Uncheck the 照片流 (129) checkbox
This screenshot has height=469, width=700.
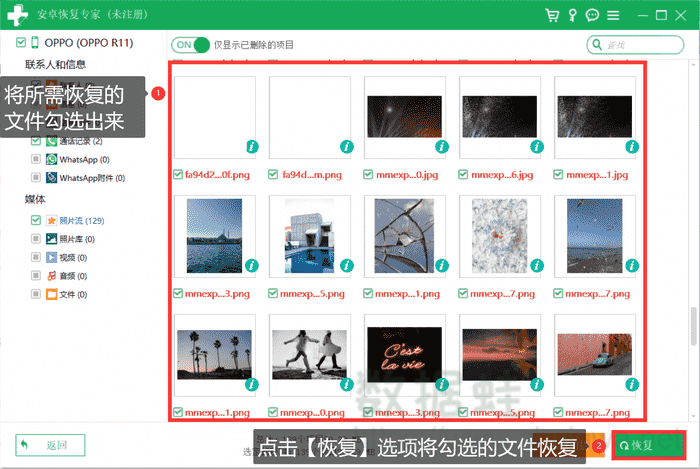click(x=36, y=220)
